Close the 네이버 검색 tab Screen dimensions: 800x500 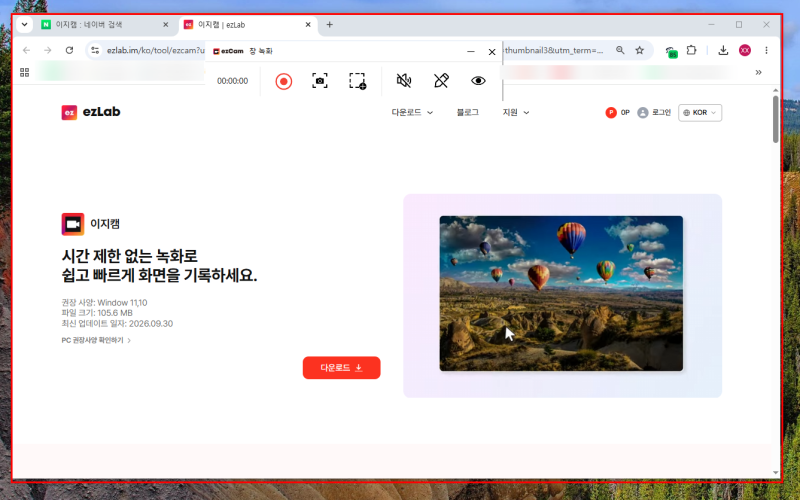(165, 24)
